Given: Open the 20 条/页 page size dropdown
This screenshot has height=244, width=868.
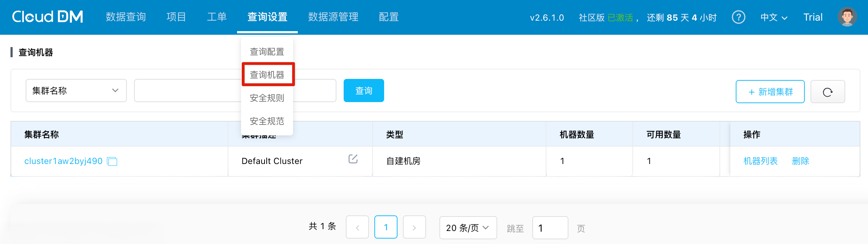Looking at the screenshot, I should coord(468,228).
